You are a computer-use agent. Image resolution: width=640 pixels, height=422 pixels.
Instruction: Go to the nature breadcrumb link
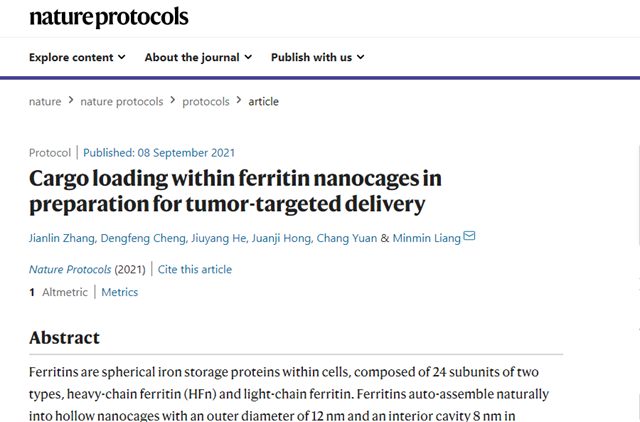[x=44, y=101]
